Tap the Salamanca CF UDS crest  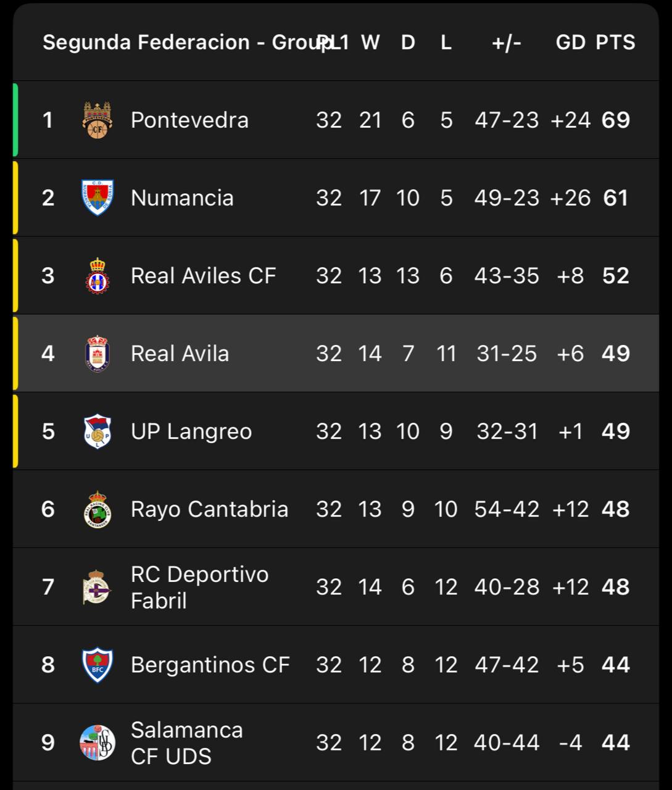97,742
